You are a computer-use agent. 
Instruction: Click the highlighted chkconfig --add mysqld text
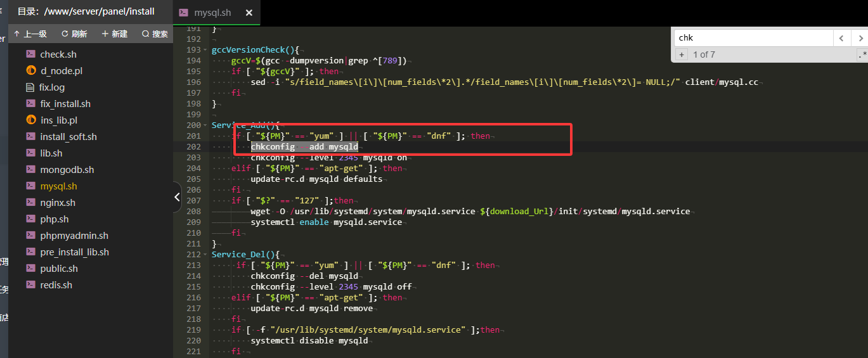click(x=304, y=146)
